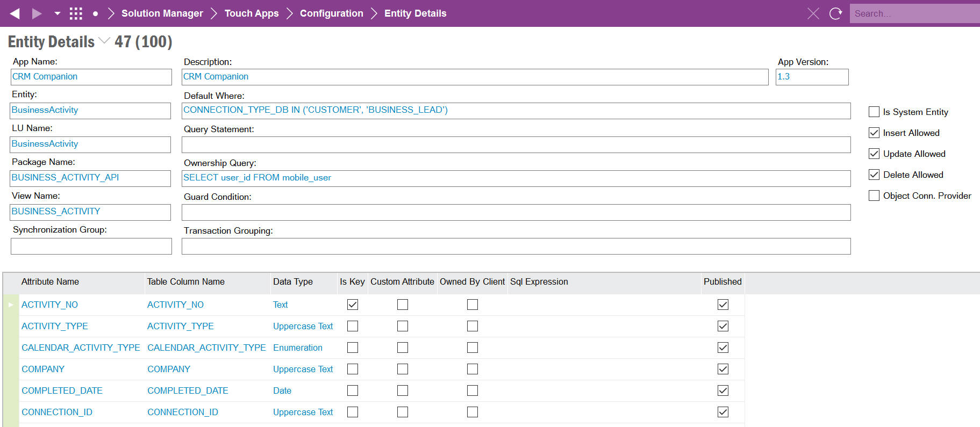
Task: Navigate to Configuration breadcrumb
Action: [x=331, y=13]
